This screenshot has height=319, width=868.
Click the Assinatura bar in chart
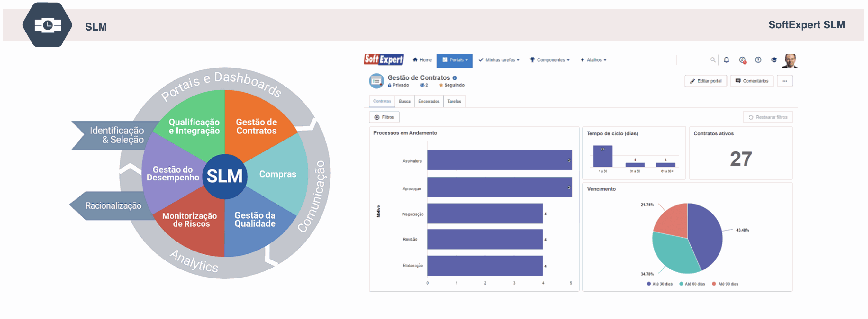click(499, 160)
